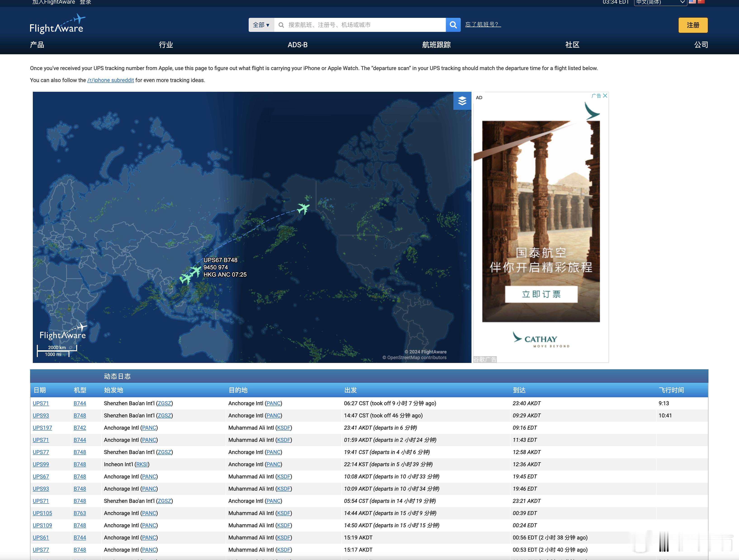Click the 登录 link

(85, 2)
